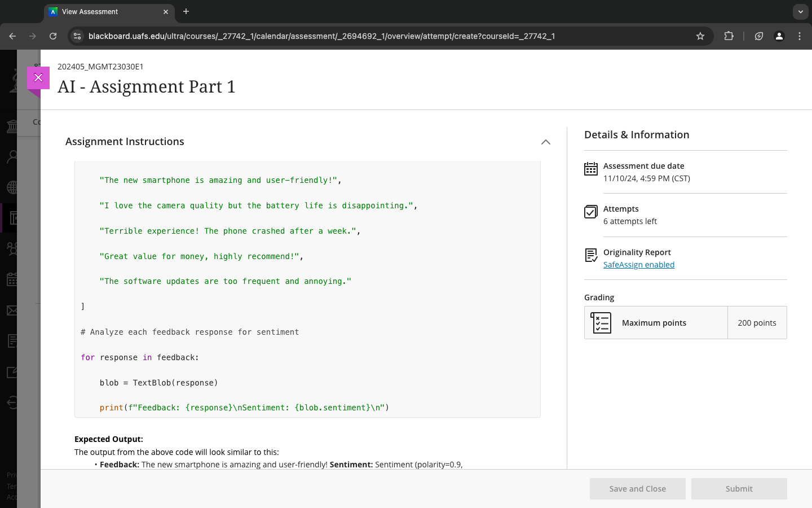This screenshot has height=508, width=812.
Task: Click the Assessment due date calendar icon
Action: click(591, 169)
